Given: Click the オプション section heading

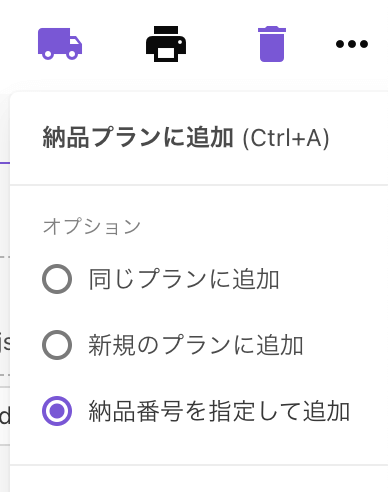Looking at the screenshot, I should (92, 226).
